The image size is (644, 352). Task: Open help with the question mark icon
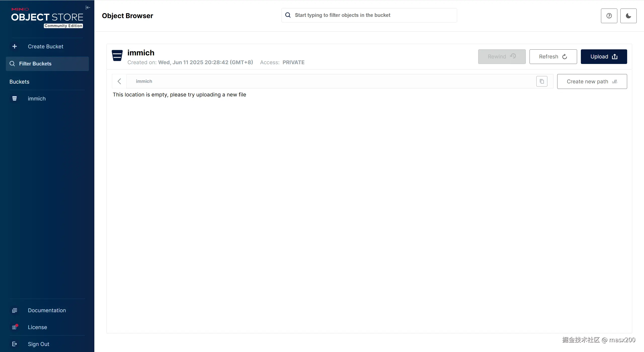click(x=609, y=16)
